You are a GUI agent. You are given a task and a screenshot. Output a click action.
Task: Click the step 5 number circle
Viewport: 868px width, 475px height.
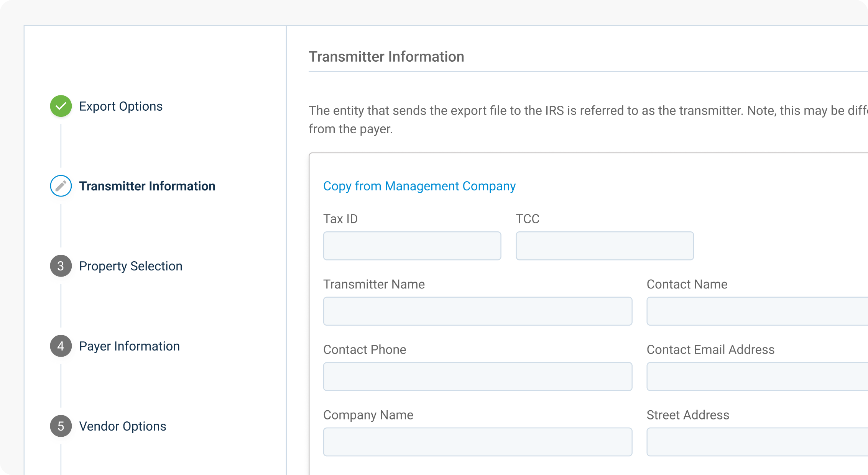pyautogui.click(x=61, y=426)
